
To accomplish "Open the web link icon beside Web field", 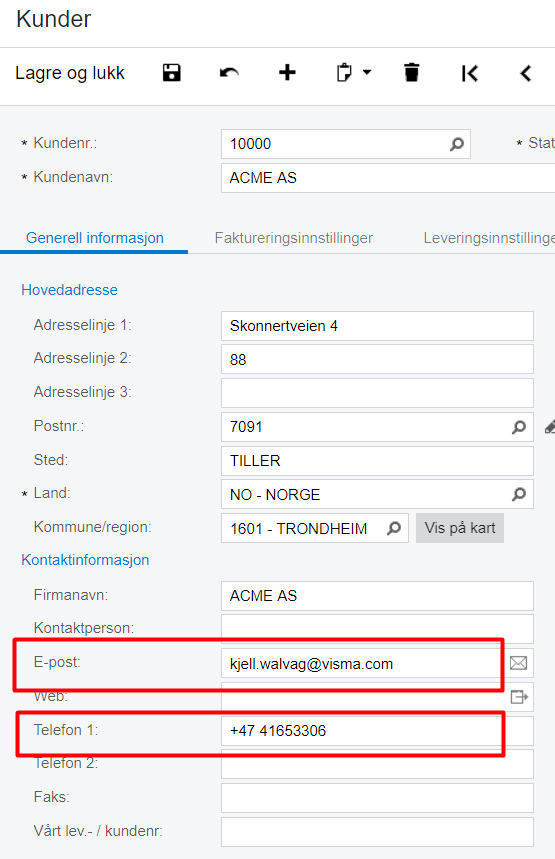I will [519, 697].
